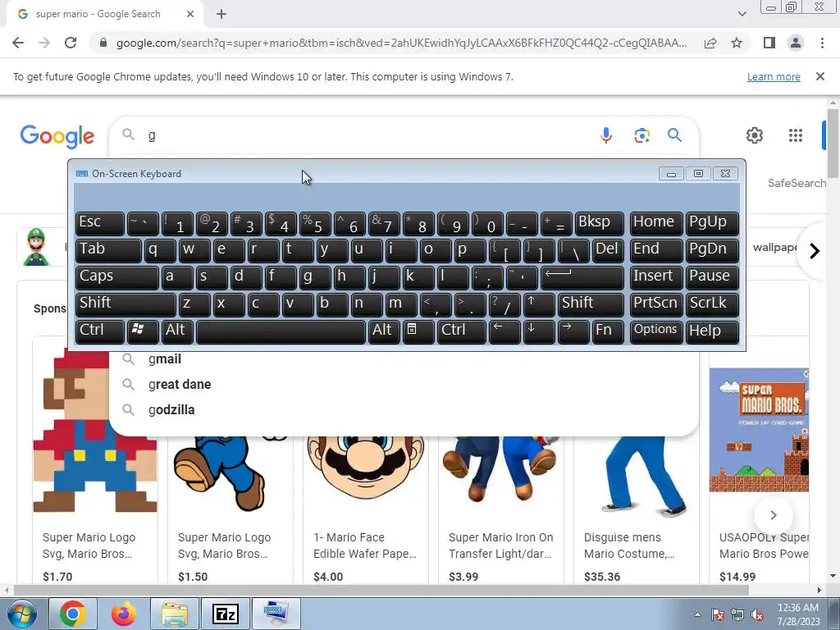Click the Windows logo key
The width and height of the screenshot is (840, 630).
click(x=143, y=331)
